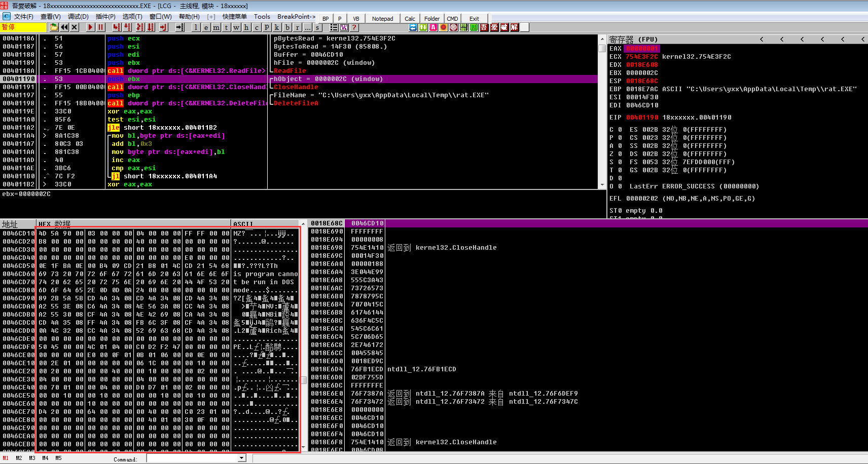Click the Exit toolbar button
The image size is (868, 464).
474,19
